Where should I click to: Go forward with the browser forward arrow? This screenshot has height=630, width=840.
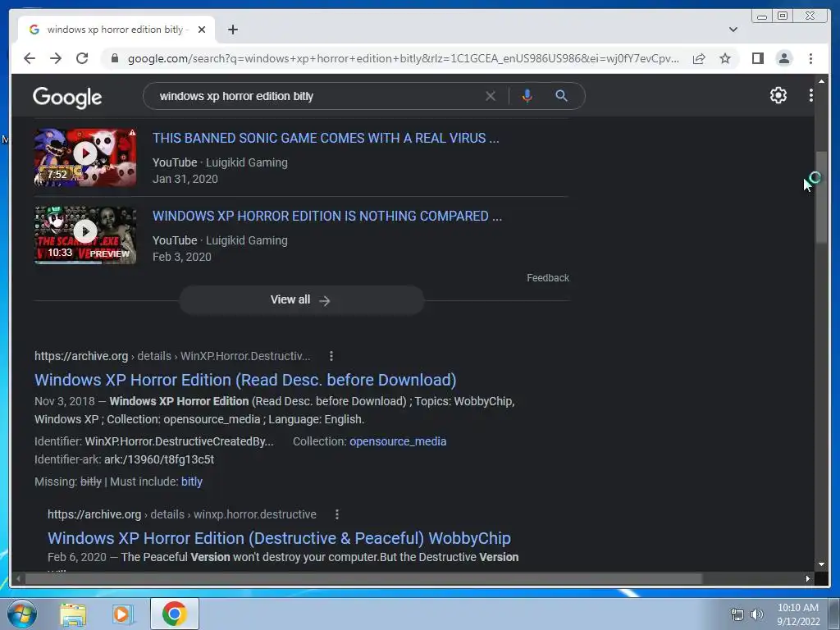coord(56,58)
